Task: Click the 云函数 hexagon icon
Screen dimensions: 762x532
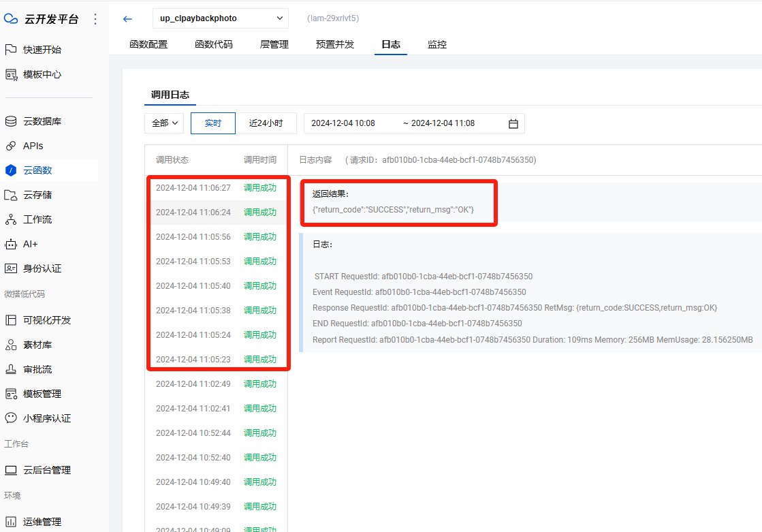Action: click(11, 170)
